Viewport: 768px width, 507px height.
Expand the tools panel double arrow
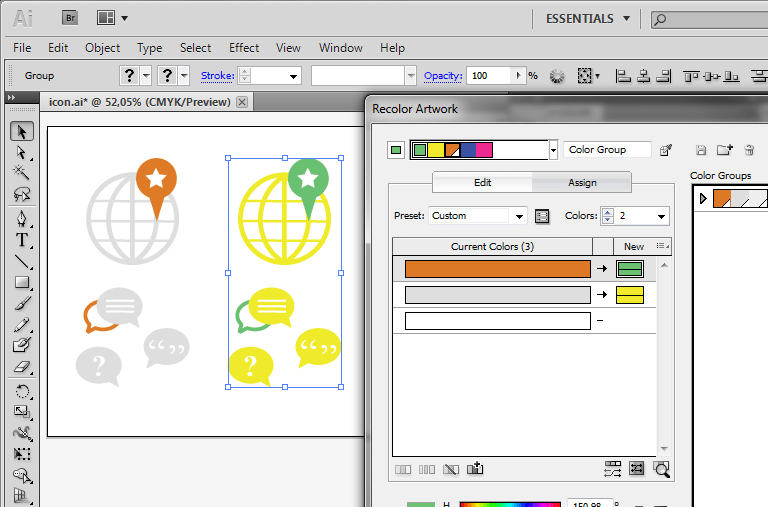pos(11,97)
